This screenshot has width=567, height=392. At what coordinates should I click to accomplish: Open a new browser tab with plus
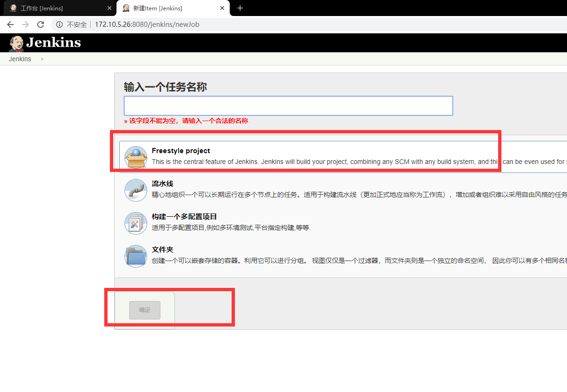[x=240, y=8]
